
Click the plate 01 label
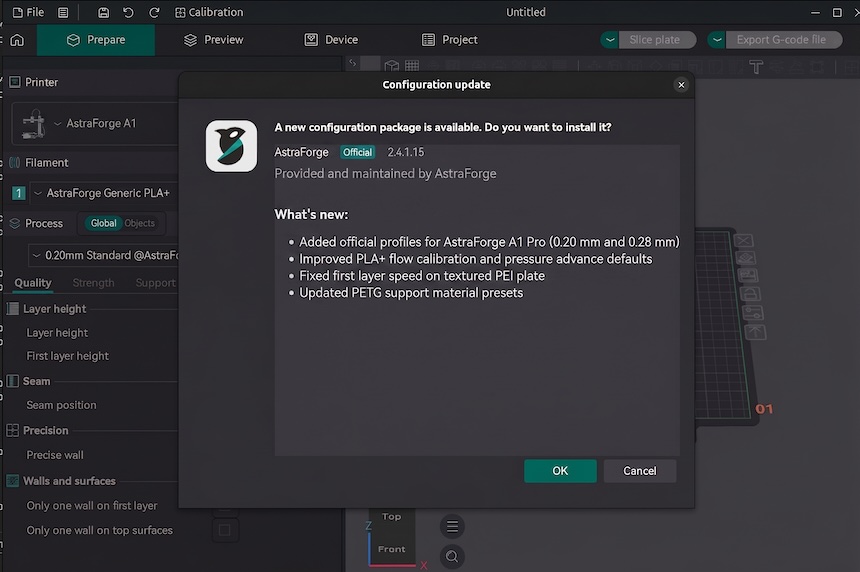coord(764,409)
